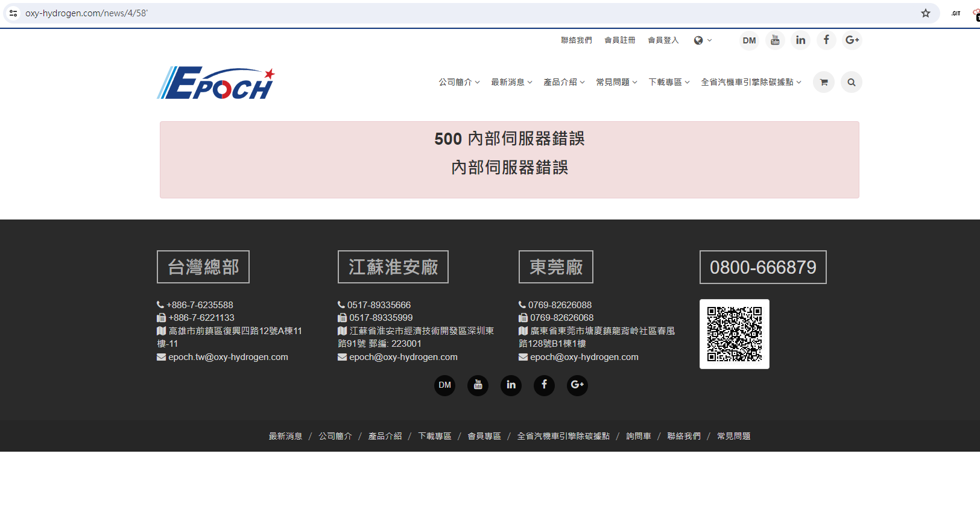Click the site info icon in address bar
The height and width of the screenshot is (515, 980).
13,13
